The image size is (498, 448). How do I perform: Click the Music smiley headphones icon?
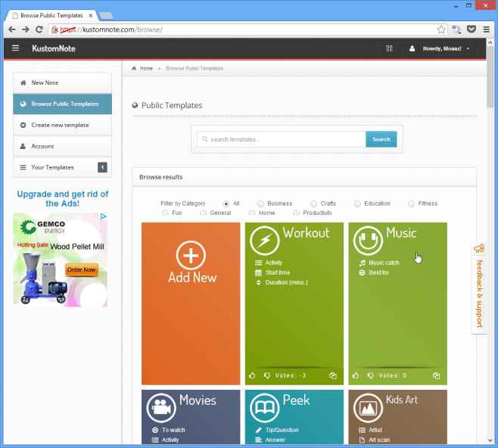tap(368, 241)
